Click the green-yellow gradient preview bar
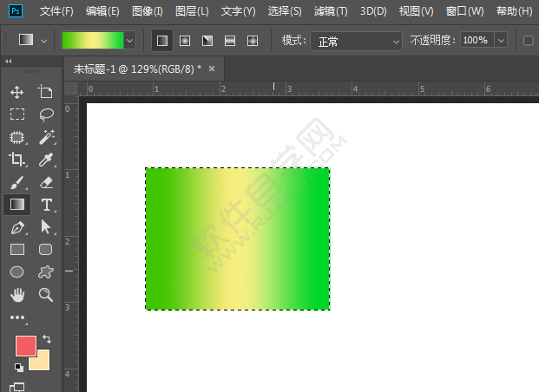This screenshot has height=392, width=539. click(93, 41)
